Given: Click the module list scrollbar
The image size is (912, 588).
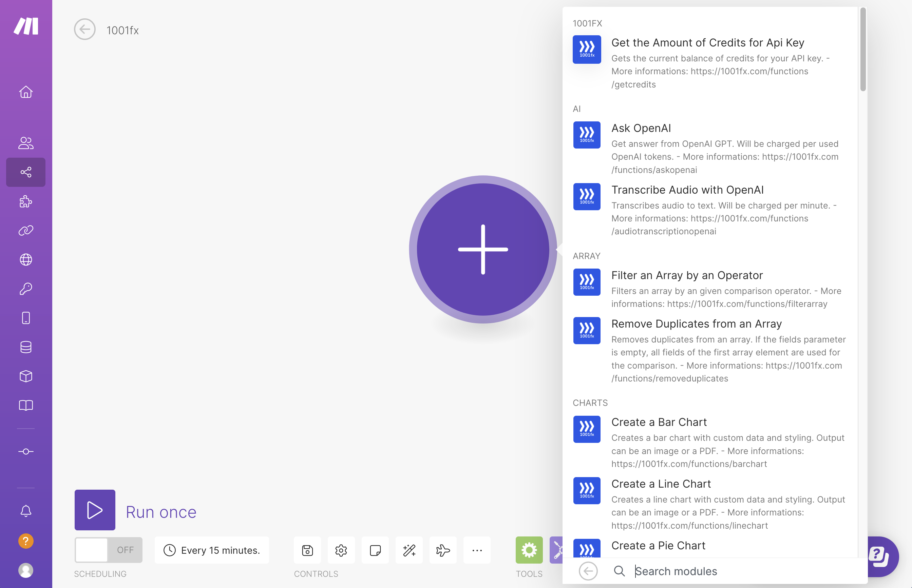Looking at the screenshot, I should point(863,50).
